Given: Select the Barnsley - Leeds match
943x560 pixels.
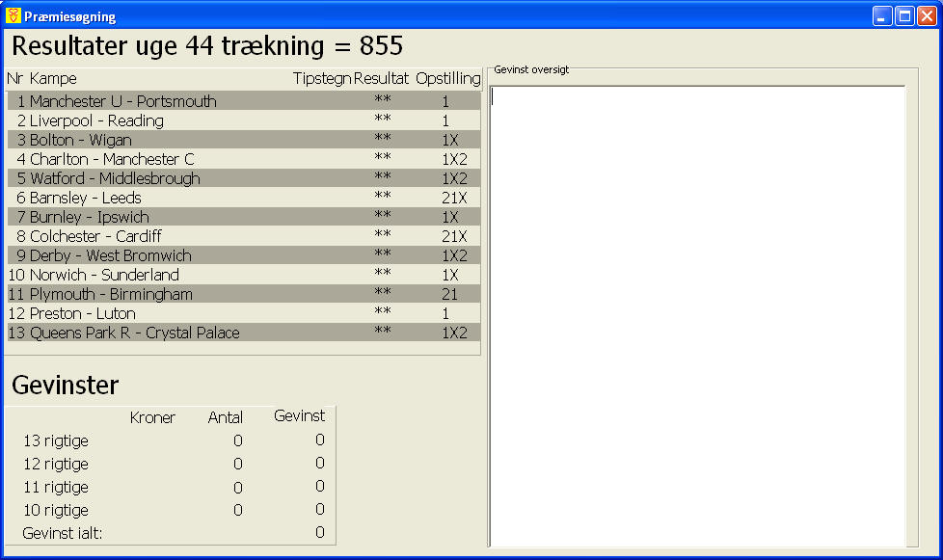Looking at the screenshot, I should point(244,197).
